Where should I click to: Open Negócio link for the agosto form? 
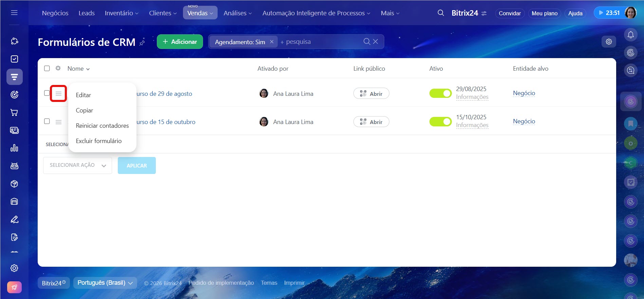(x=524, y=93)
